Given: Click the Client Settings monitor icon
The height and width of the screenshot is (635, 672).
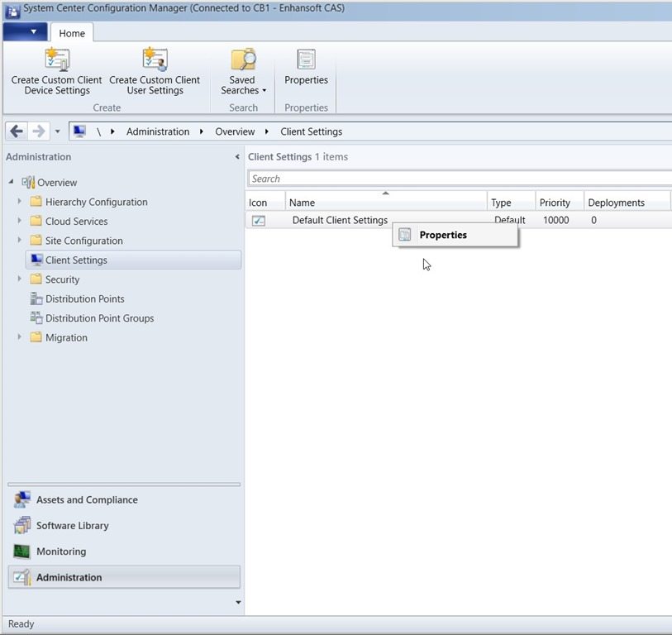Looking at the screenshot, I should (x=37, y=260).
